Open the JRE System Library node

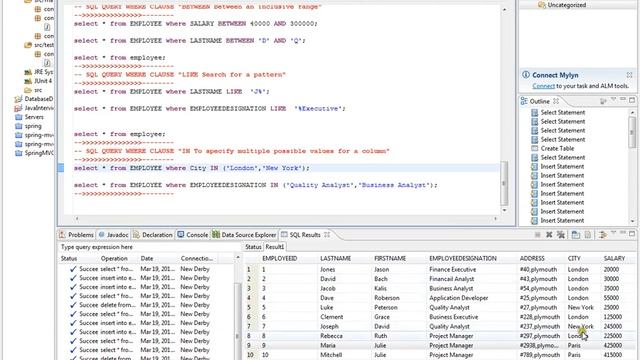pos(38,72)
